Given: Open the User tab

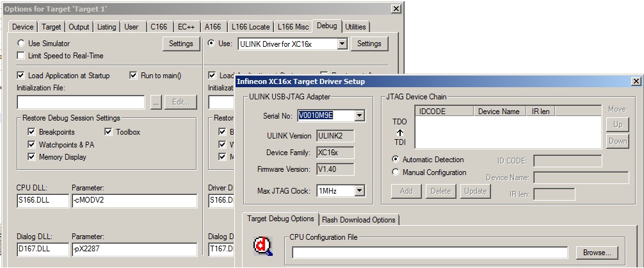Looking at the screenshot, I should pos(131,27).
